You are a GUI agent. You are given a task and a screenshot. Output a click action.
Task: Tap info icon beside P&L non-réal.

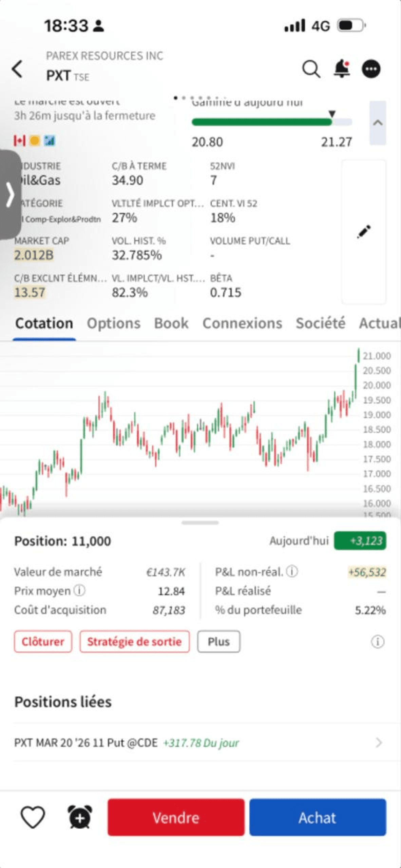coord(292,572)
